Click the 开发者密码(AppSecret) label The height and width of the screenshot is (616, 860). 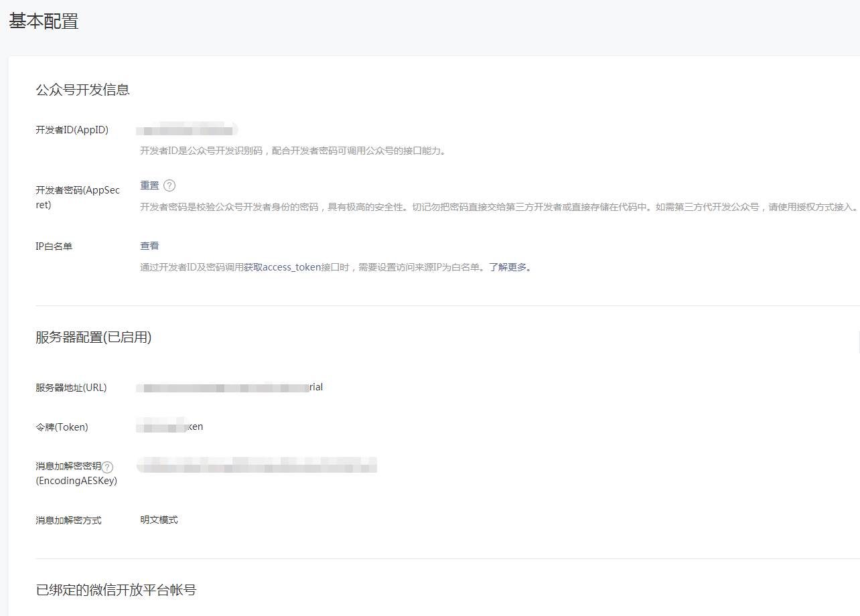pyautogui.click(x=78, y=198)
